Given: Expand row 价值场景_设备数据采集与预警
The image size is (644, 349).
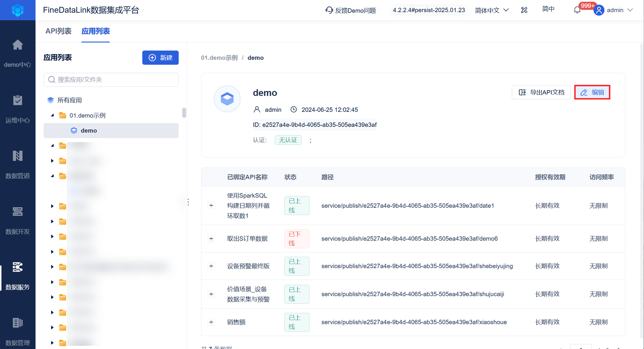Looking at the screenshot, I should (211, 294).
